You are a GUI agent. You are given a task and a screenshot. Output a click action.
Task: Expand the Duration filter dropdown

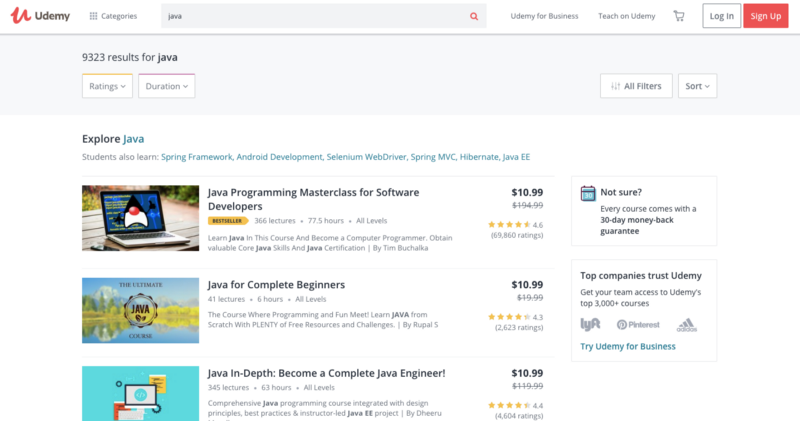pos(166,86)
